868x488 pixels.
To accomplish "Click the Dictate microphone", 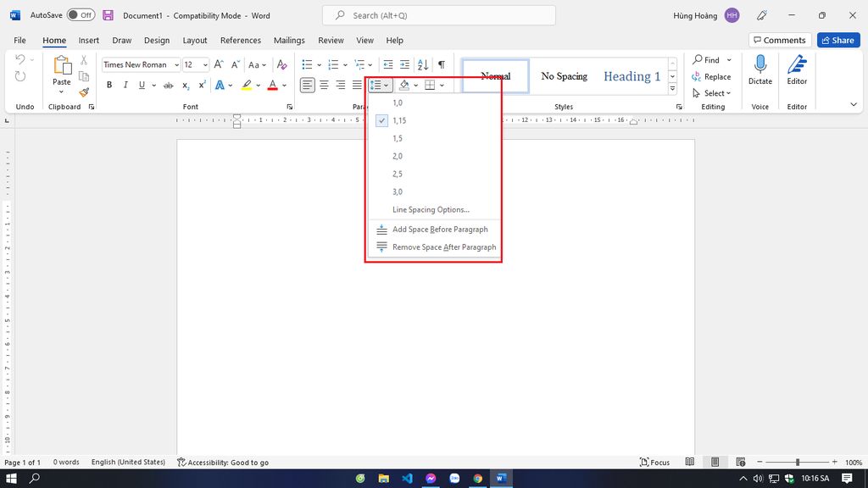I will [x=760, y=69].
